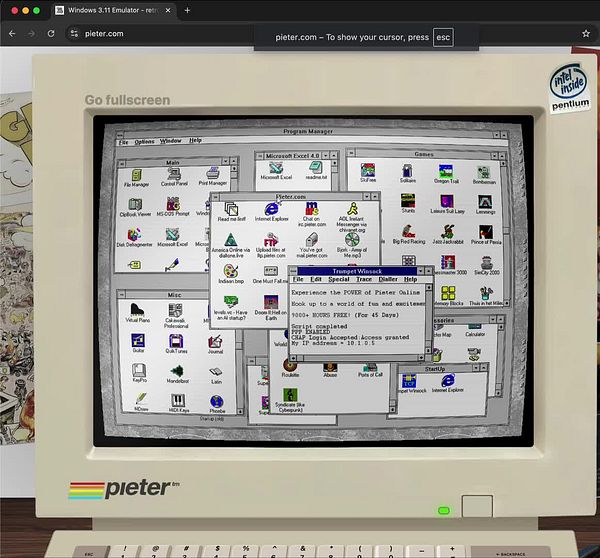Launch the Bomberman game icon
This screenshot has height=558, width=600.
(484, 175)
